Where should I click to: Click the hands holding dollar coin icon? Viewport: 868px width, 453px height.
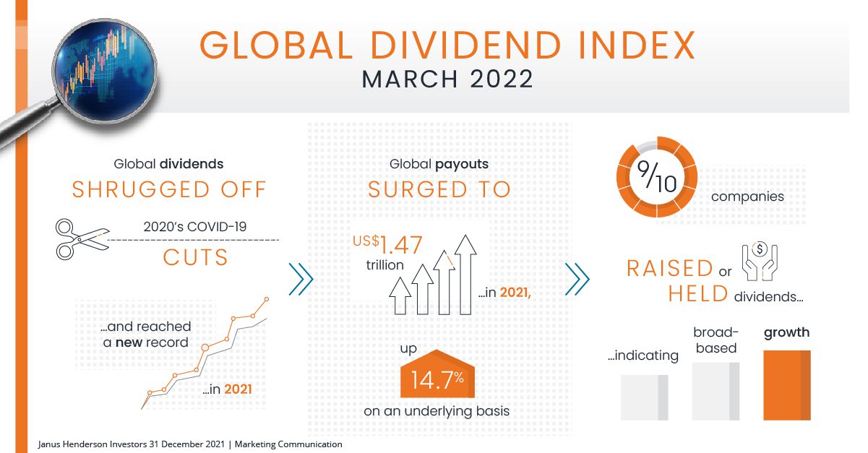click(759, 260)
